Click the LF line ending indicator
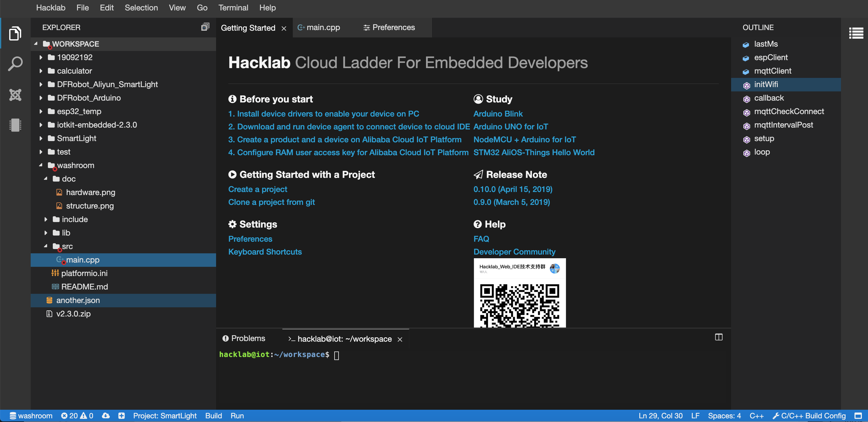Image resolution: width=868 pixels, height=422 pixels. point(695,416)
